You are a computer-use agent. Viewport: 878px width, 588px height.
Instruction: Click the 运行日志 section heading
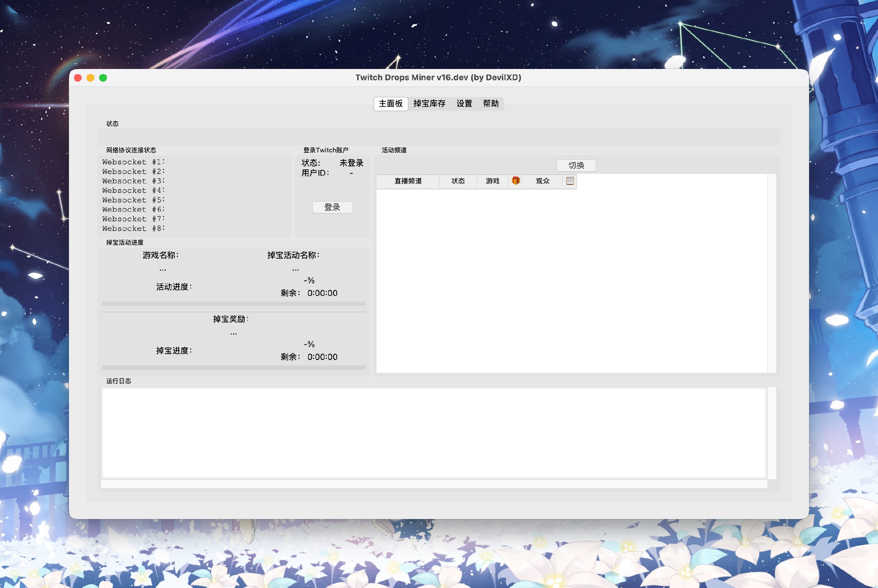pos(118,381)
